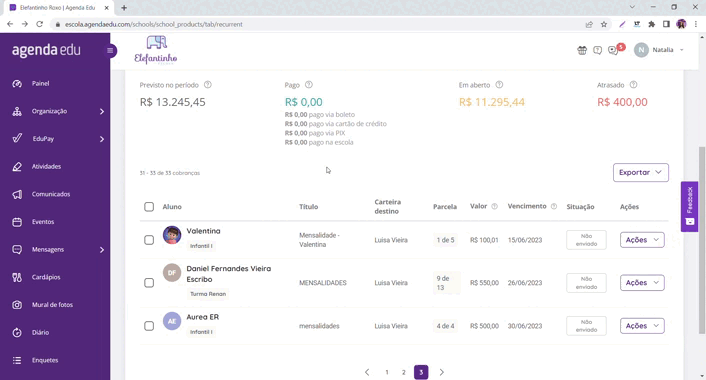Show the info tooltip next to Pago
This screenshot has height=380, width=706.
pos(309,85)
